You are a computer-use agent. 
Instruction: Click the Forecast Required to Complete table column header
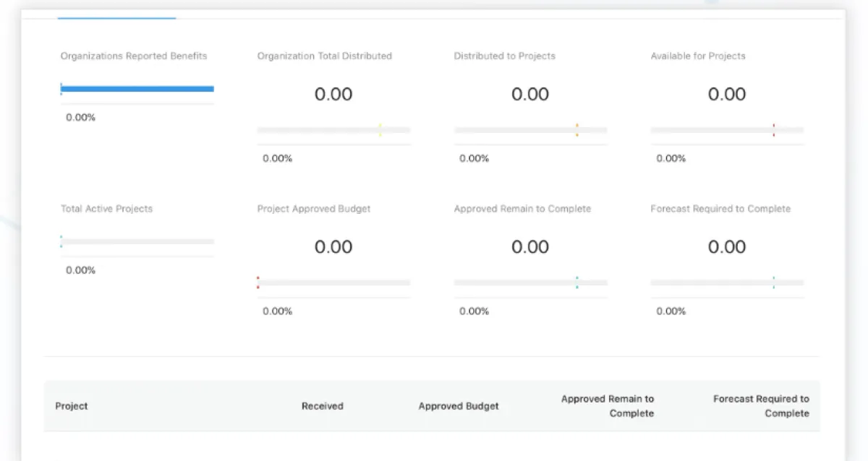(761, 406)
